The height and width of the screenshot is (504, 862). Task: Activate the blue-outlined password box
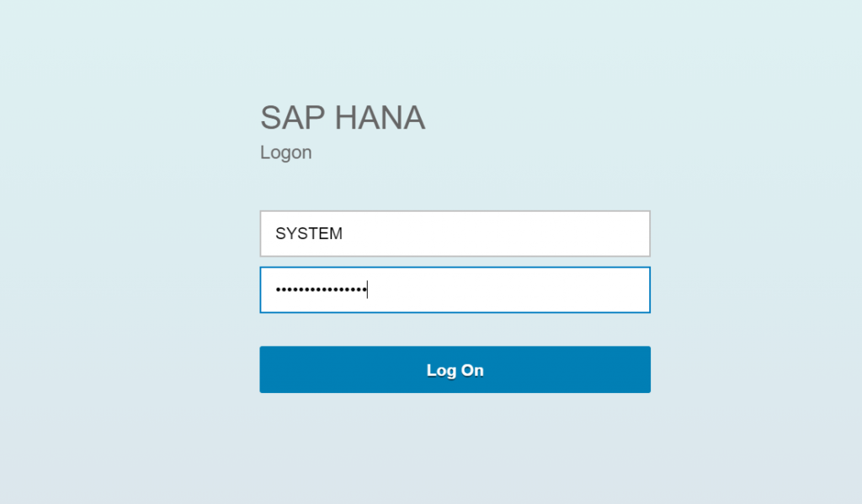(455, 289)
